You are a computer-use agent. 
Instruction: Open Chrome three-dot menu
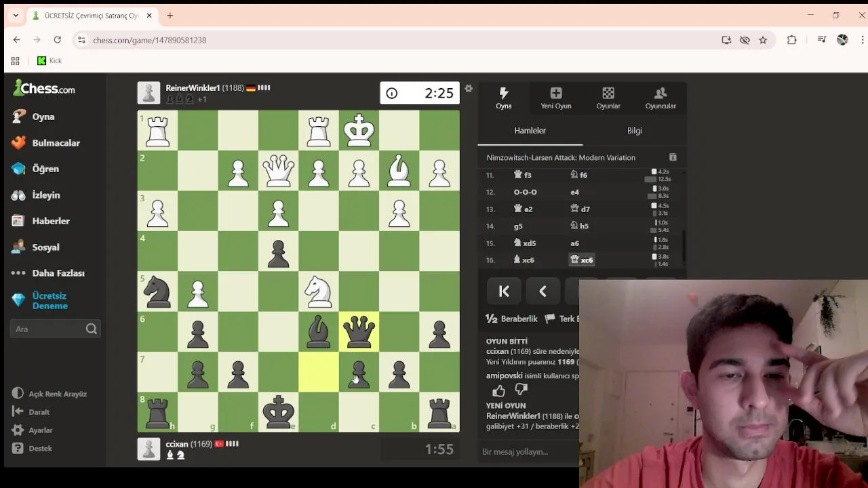[x=863, y=40]
